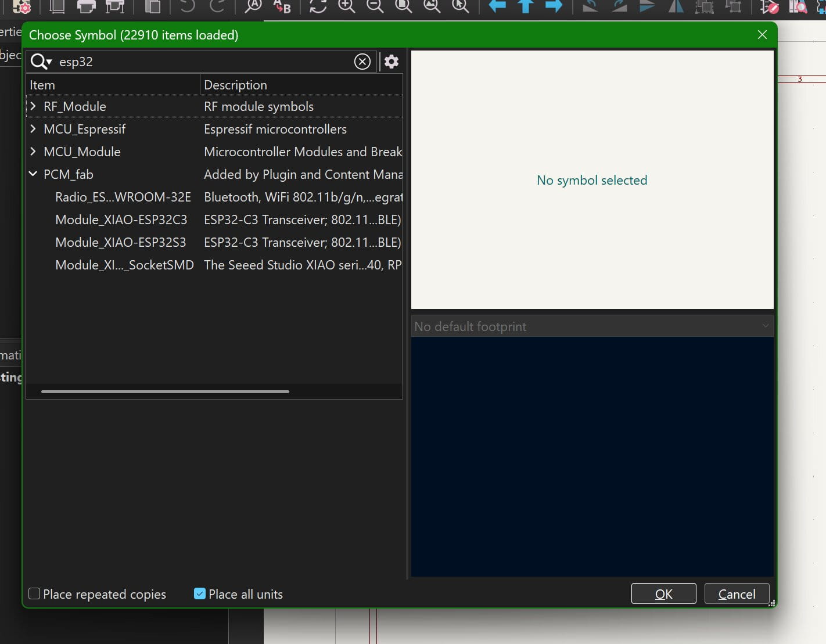Sort by the Item column header

[113, 85]
